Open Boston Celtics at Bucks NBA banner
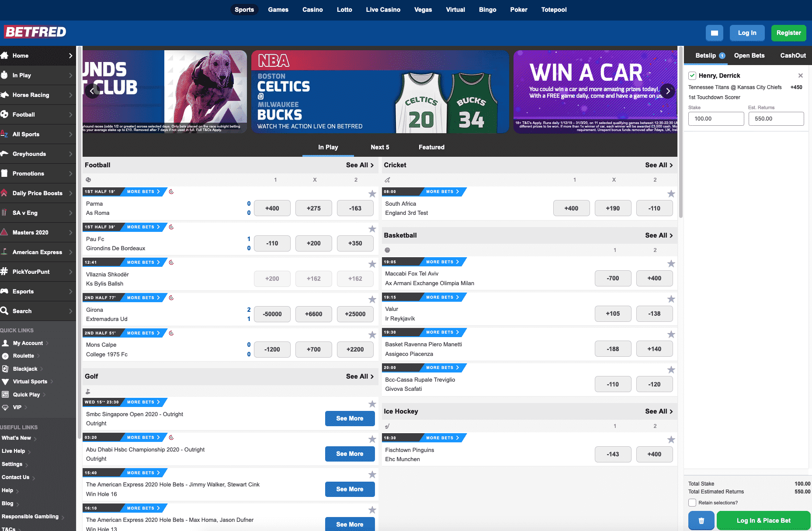The width and height of the screenshot is (812, 531). click(x=380, y=92)
